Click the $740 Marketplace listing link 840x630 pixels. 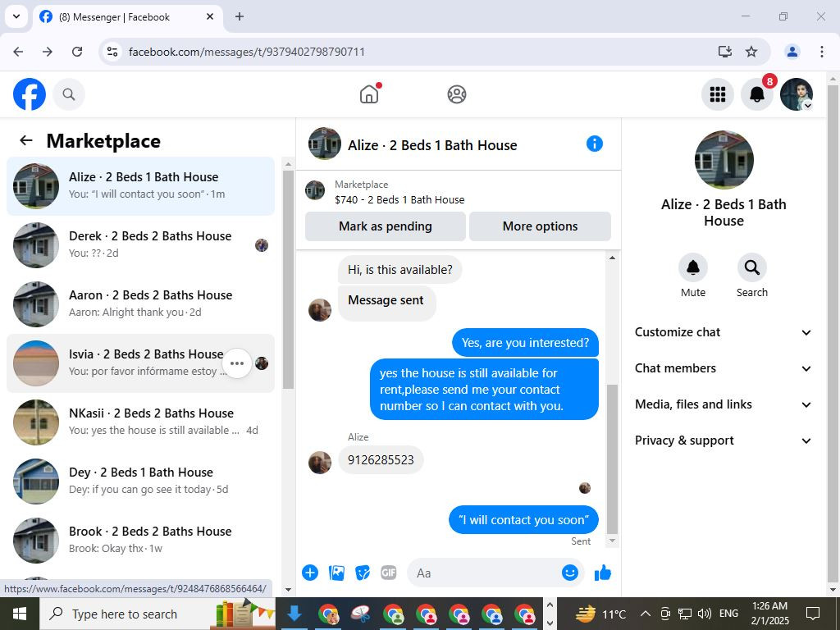[x=399, y=199]
